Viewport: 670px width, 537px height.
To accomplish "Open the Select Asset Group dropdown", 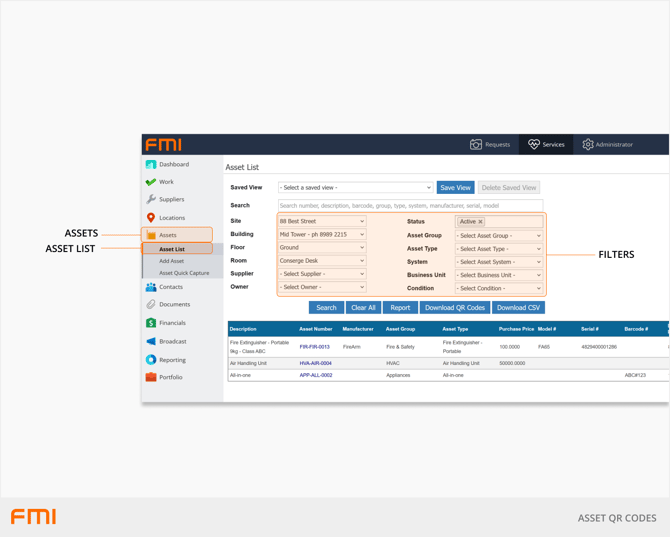I will point(499,236).
